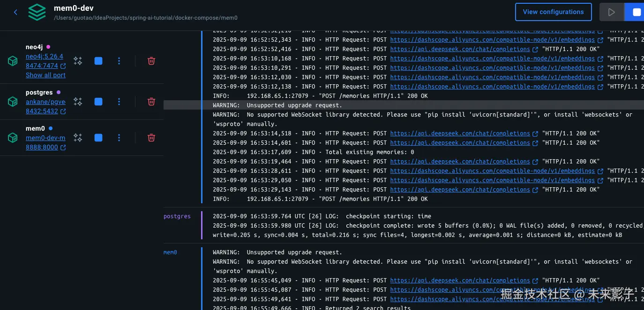The image size is (644, 310).
Task: Start the mem0-dev stack with play button
Action: point(612,12)
